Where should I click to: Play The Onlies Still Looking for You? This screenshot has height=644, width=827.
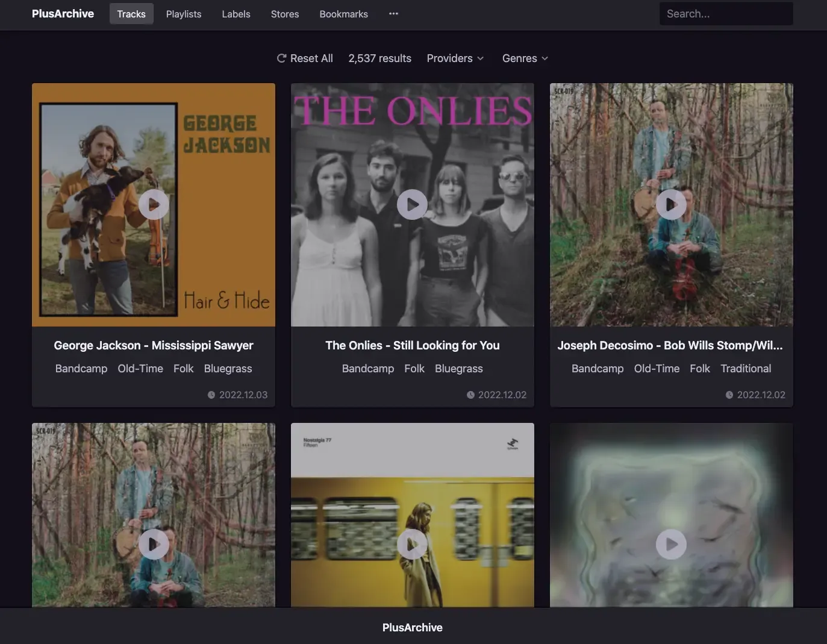[412, 205]
